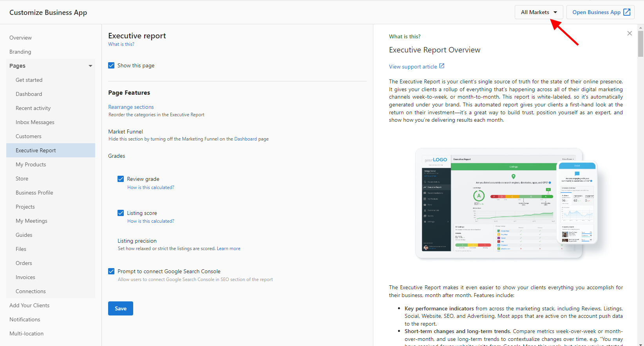
Task: Open the What is this? link under Executive report
Action: click(121, 44)
